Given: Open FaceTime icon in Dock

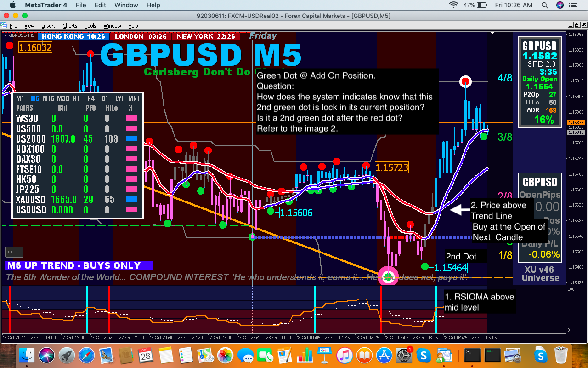Looking at the screenshot, I should tap(265, 355).
